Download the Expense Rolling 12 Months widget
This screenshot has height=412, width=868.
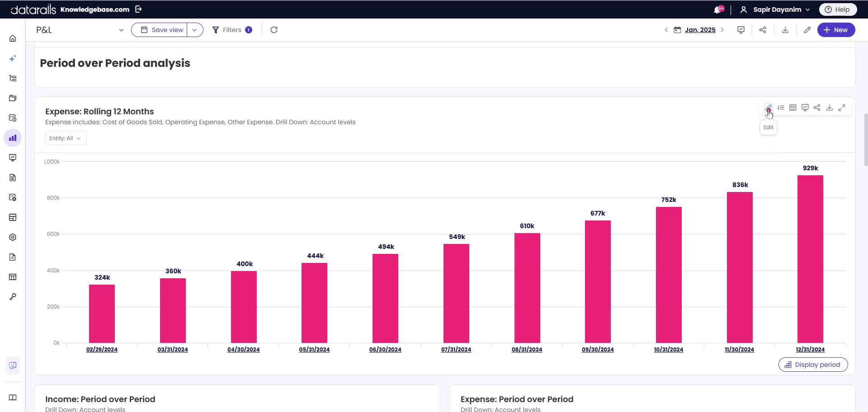coord(830,108)
